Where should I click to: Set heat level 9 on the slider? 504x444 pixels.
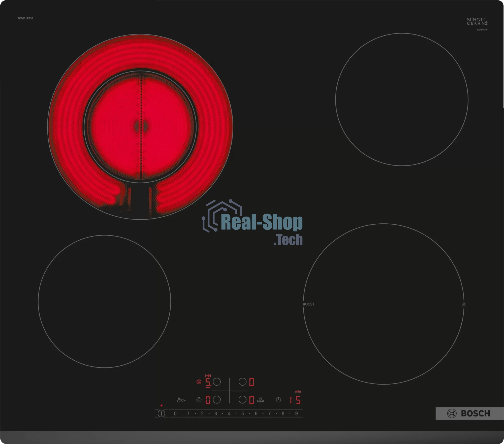297,414
